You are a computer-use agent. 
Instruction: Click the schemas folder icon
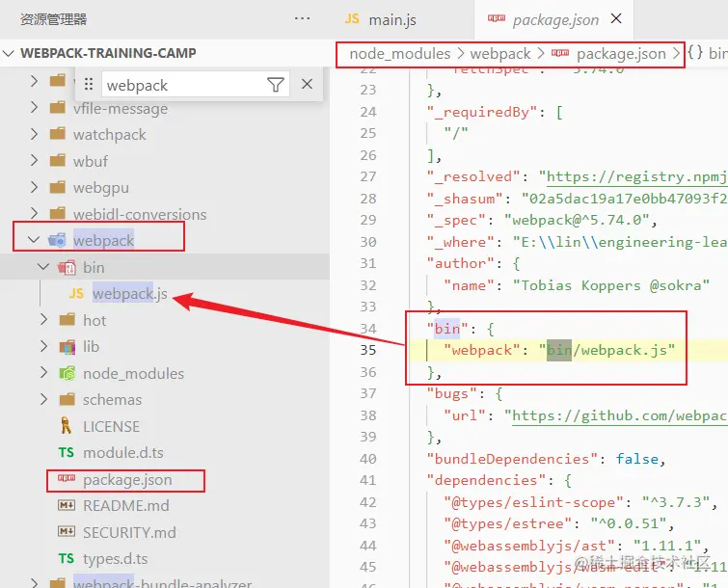pos(67,399)
